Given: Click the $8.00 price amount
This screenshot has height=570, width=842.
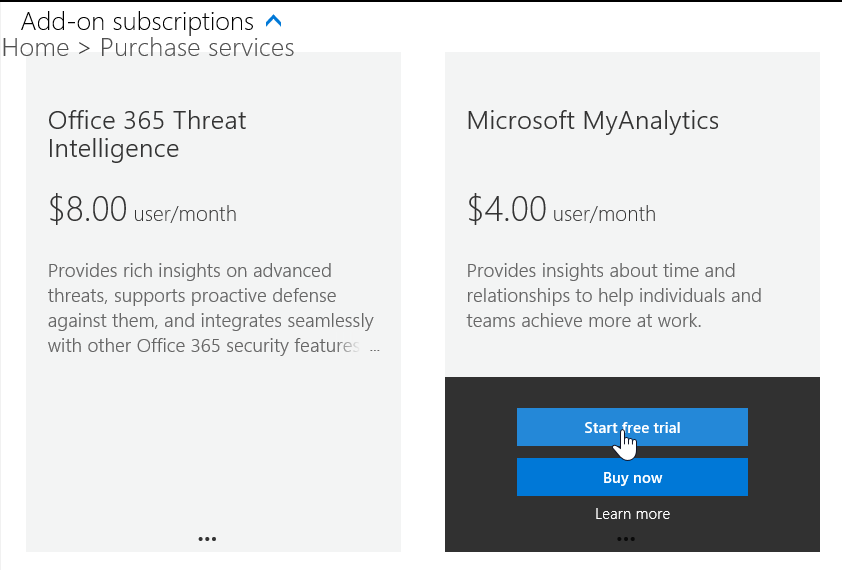Looking at the screenshot, I should pos(88,209).
